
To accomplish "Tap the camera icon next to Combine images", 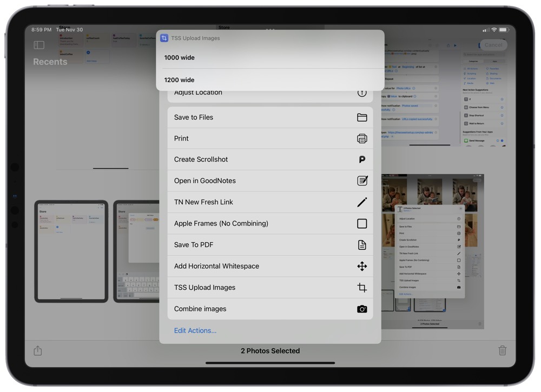I will [363, 308].
